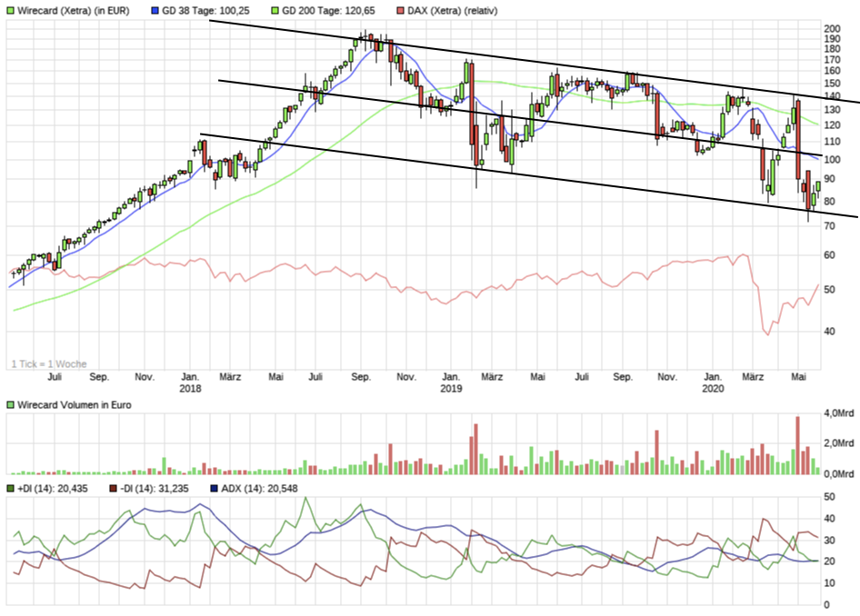This screenshot has width=860, height=616.
Task: Select the 'Wirecard Volumen in Euro' label
Action: (75, 405)
